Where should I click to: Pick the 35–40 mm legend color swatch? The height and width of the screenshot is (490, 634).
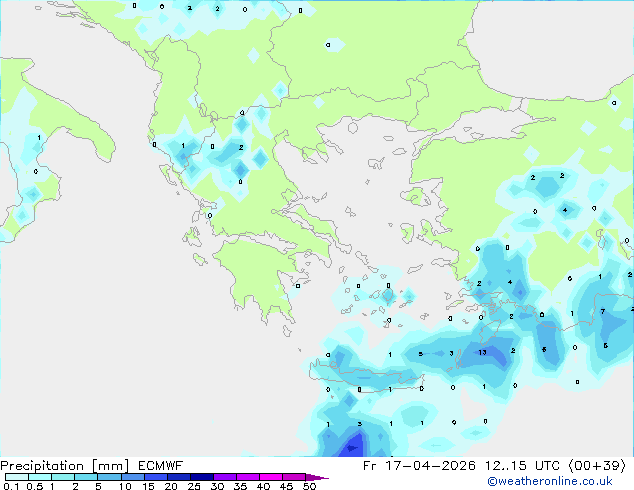click(x=248, y=477)
